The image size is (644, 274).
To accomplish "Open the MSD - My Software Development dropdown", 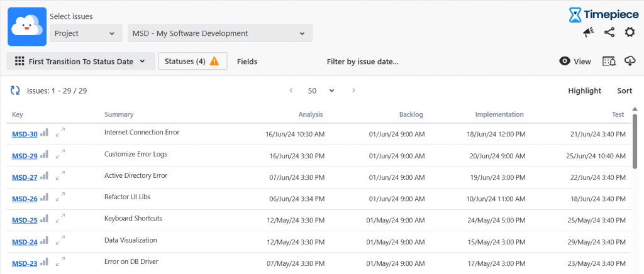I will [219, 33].
